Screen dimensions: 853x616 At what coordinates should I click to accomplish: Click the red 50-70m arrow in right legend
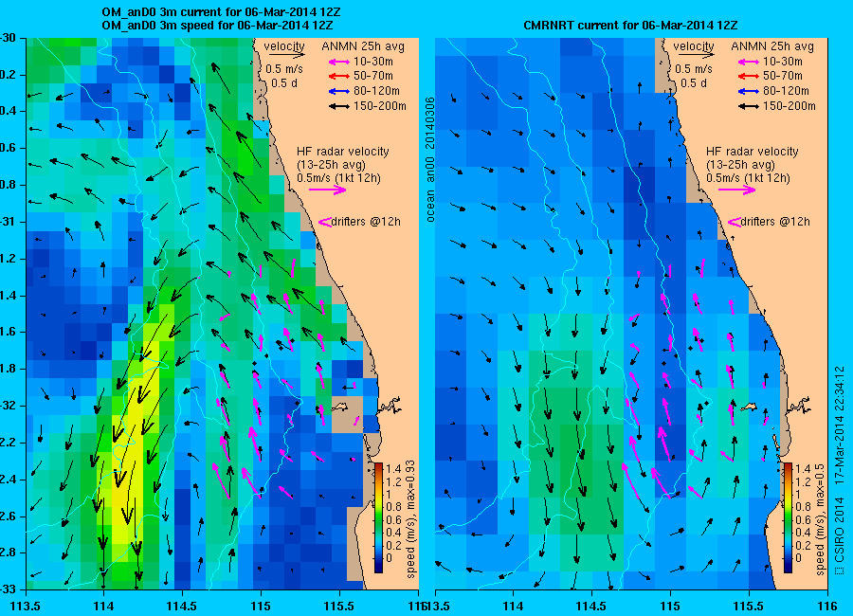click(x=749, y=76)
